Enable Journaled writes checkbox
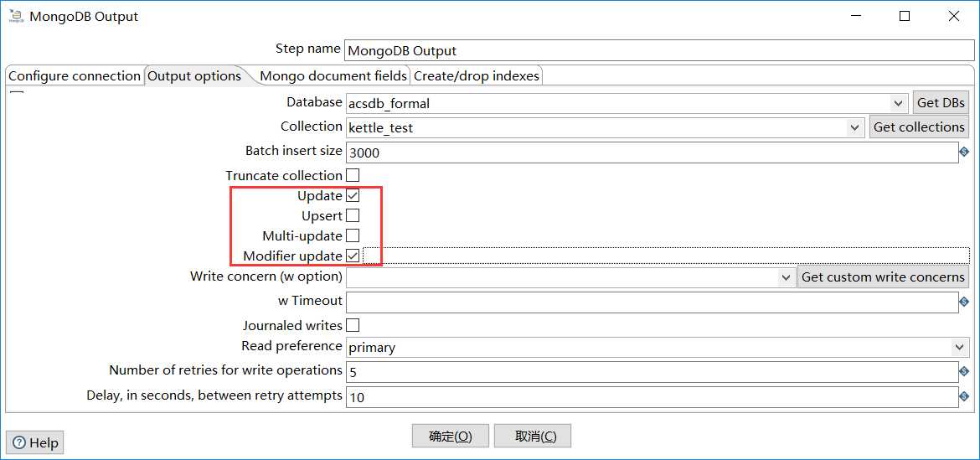 353,325
